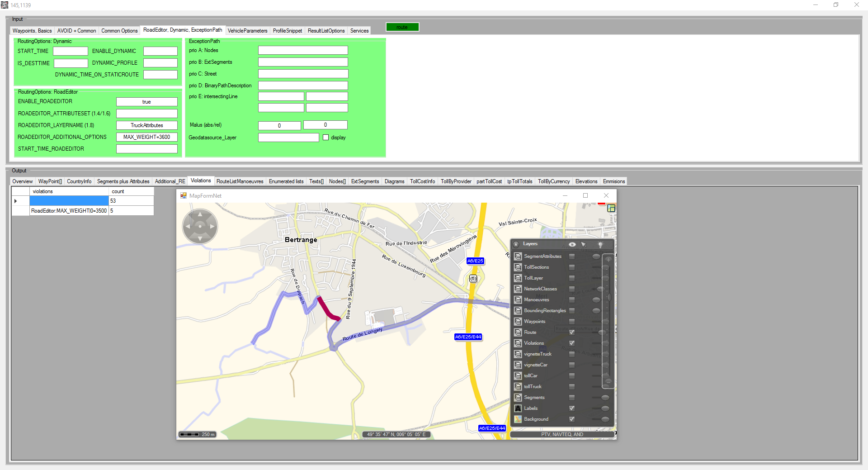The width and height of the screenshot is (868, 470).
Task: Pan the map up with navigation arrow
Action: 200,214
